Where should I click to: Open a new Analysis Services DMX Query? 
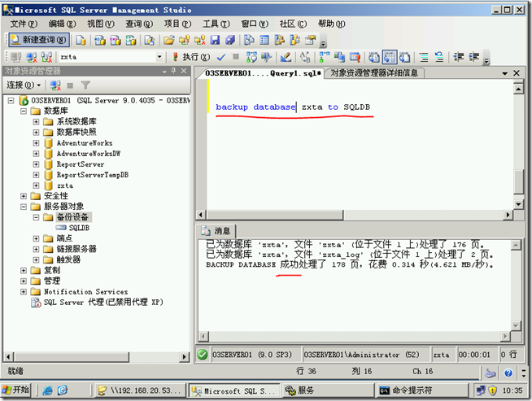click(x=116, y=40)
